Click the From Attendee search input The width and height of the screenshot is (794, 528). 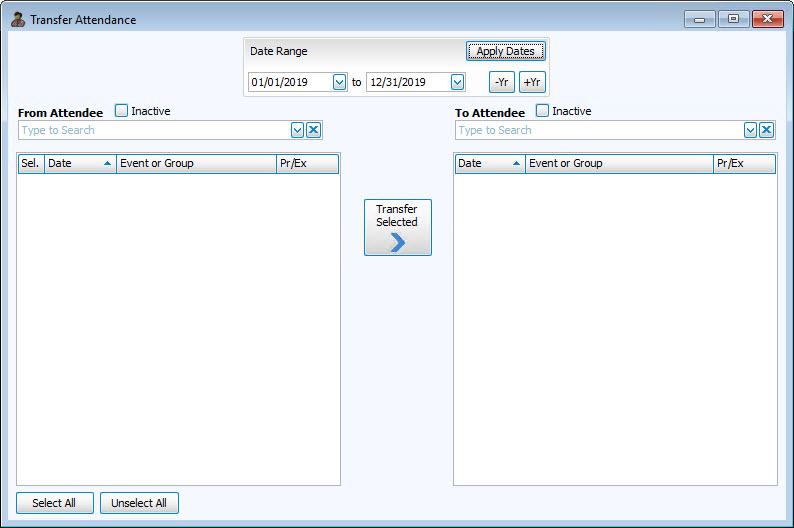pyautogui.click(x=154, y=130)
